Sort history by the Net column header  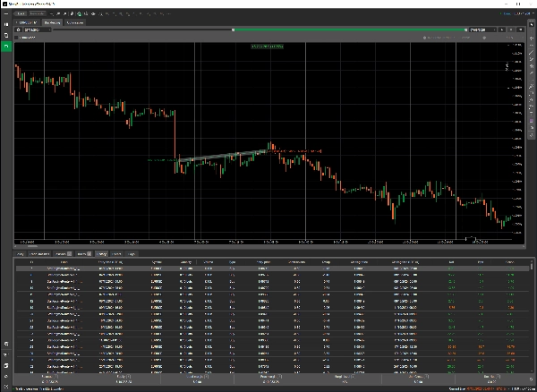pos(451,262)
